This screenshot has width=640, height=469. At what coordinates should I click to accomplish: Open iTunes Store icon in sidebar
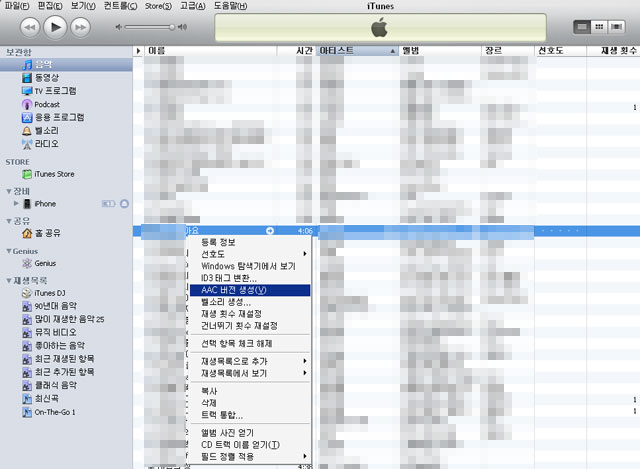(27, 174)
